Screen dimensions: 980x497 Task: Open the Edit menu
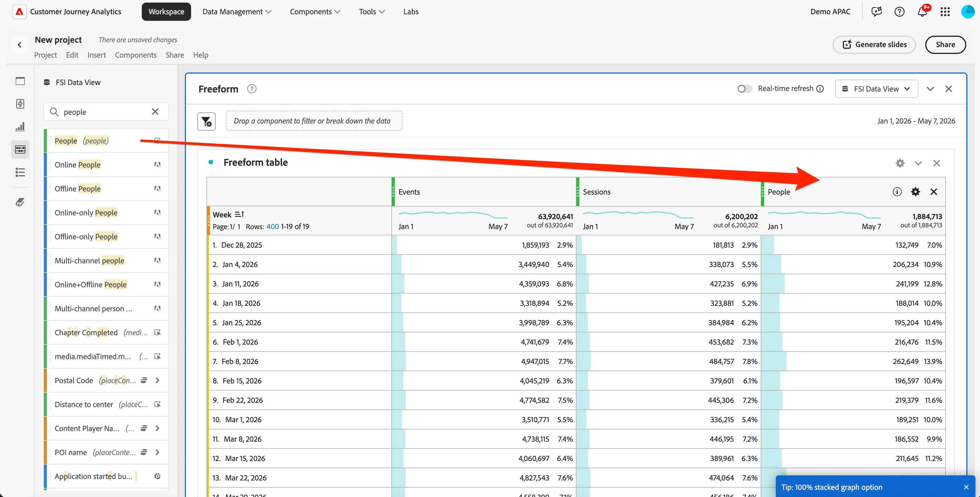(x=72, y=55)
